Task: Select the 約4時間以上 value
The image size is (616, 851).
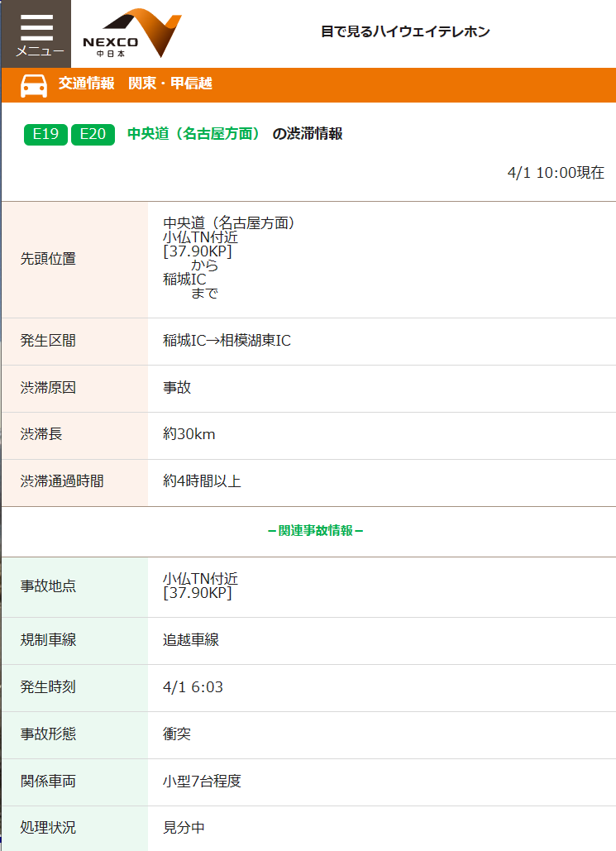Action: pyautogui.click(x=202, y=481)
